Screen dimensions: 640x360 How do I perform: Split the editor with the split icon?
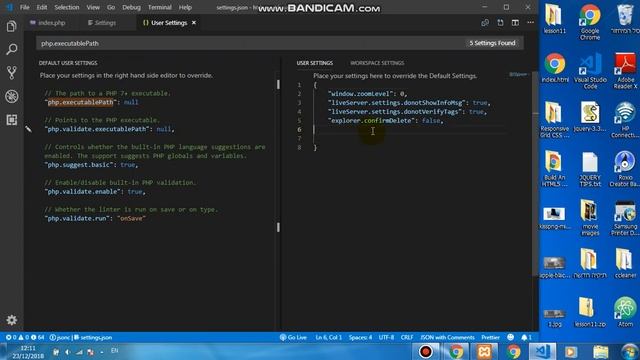(515, 23)
